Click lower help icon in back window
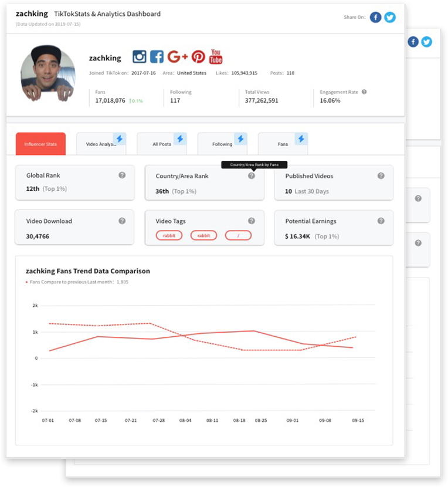 (x=418, y=243)
